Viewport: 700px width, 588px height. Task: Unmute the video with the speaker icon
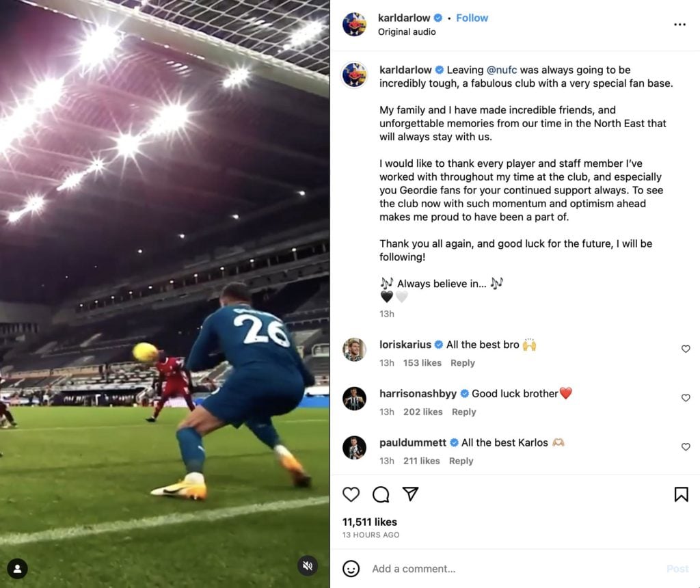point(308,565)
